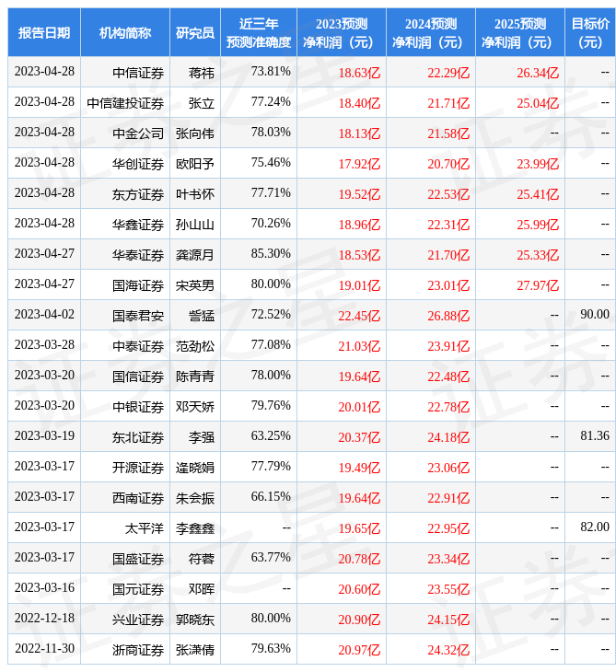The width and height of the screenshot is (616, 672).
Task: Click researcher name 郭晓东
Action: click(195, 620)
